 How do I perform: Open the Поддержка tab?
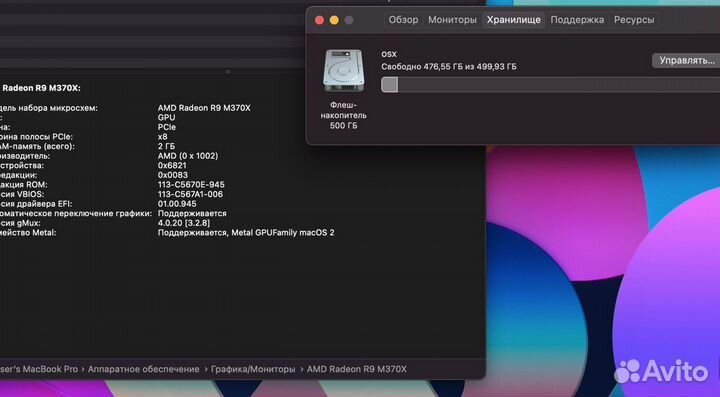577,20
